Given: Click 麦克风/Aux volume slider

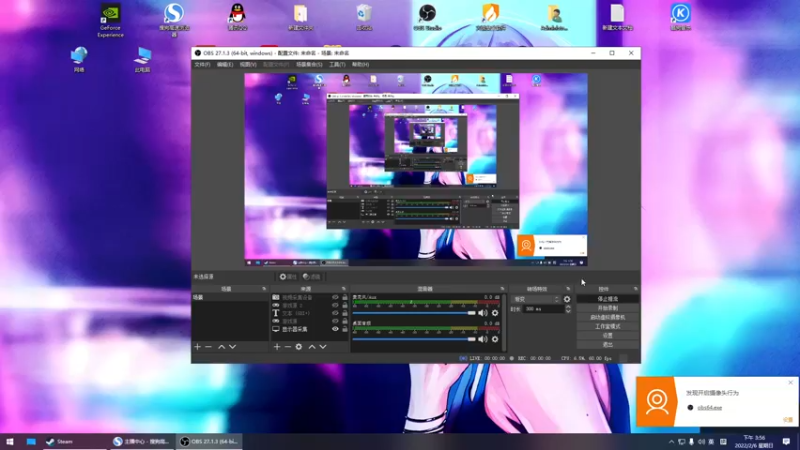Looking at the screenshot, I should point(414,313).
